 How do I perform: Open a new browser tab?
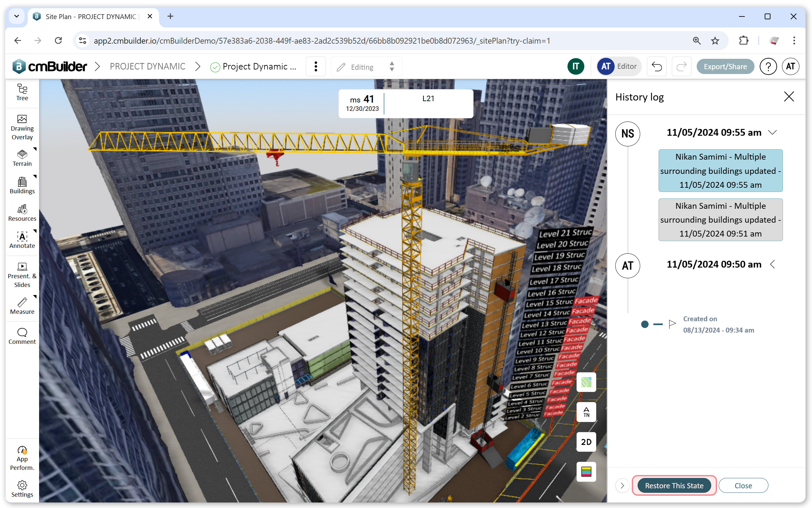(171, 16)
